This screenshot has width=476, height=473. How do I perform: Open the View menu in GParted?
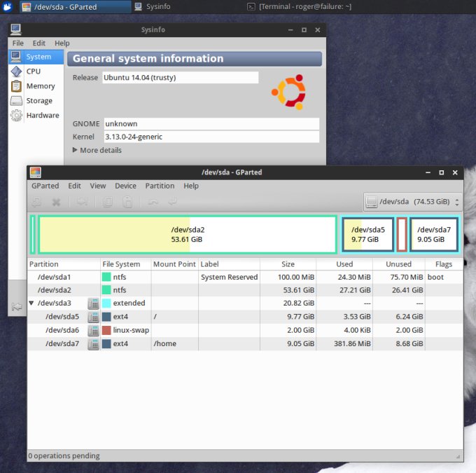tap(98, 186)
